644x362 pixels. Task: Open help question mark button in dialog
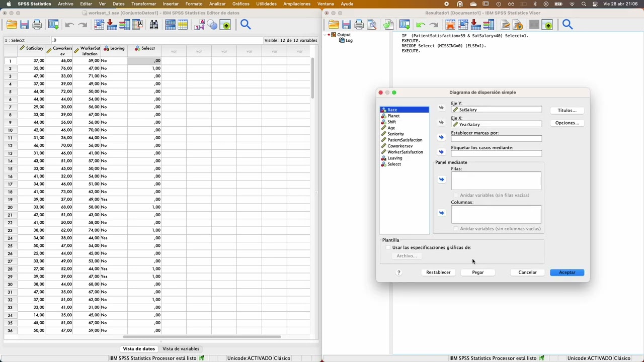click(x=398, y=273)
